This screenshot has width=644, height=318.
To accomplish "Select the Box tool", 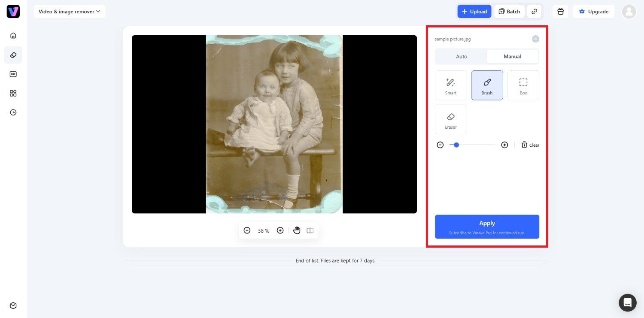I will click(523, 85).
